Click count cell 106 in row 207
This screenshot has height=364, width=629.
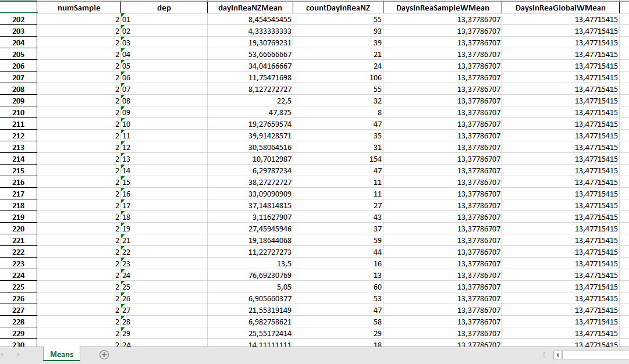[337, 78]
